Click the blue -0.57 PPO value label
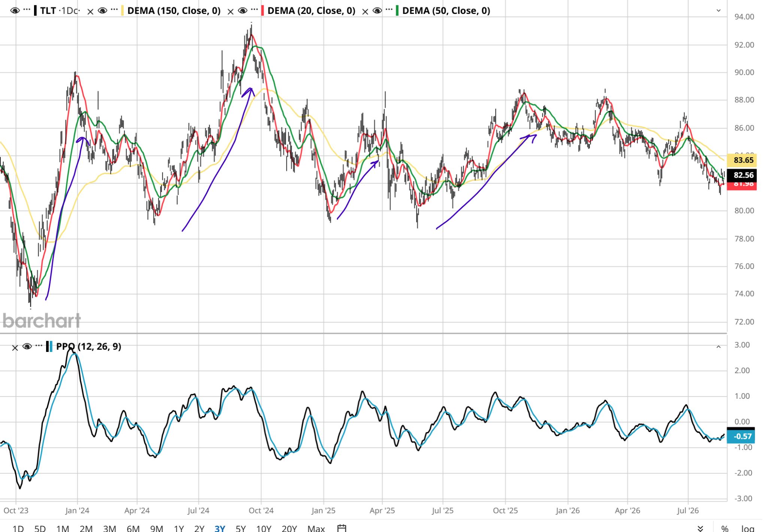The width and height of the screenshot is (767, 532). point(740,436)
